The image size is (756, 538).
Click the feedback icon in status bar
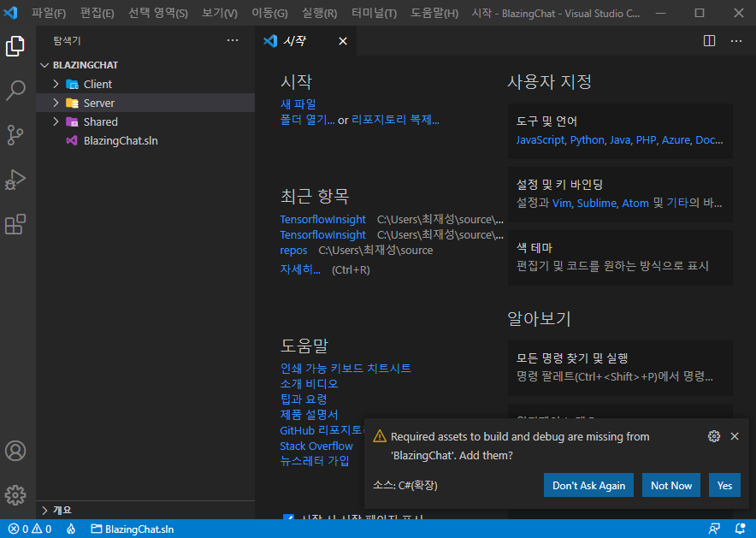coord(714,529)
